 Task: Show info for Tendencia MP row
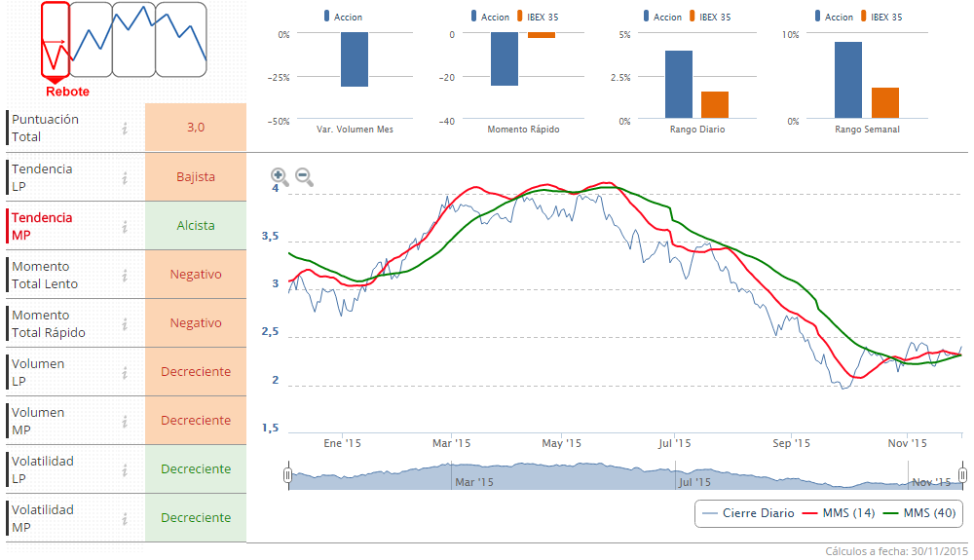(125, 226)
